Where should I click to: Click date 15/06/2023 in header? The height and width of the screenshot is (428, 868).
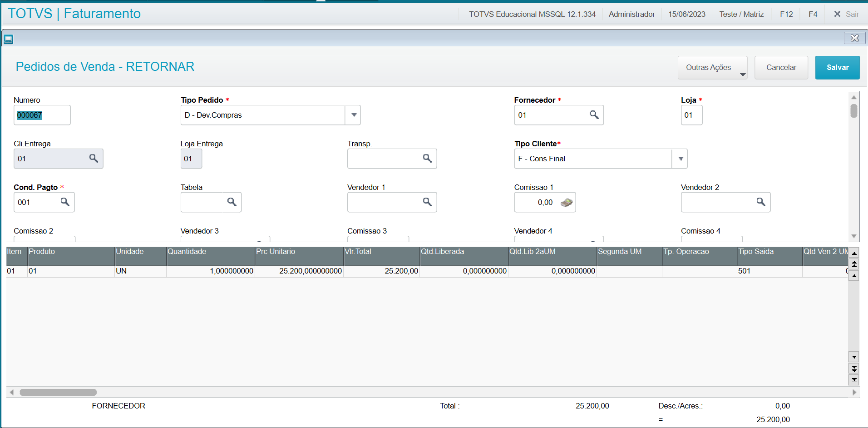tap(686, 14)
